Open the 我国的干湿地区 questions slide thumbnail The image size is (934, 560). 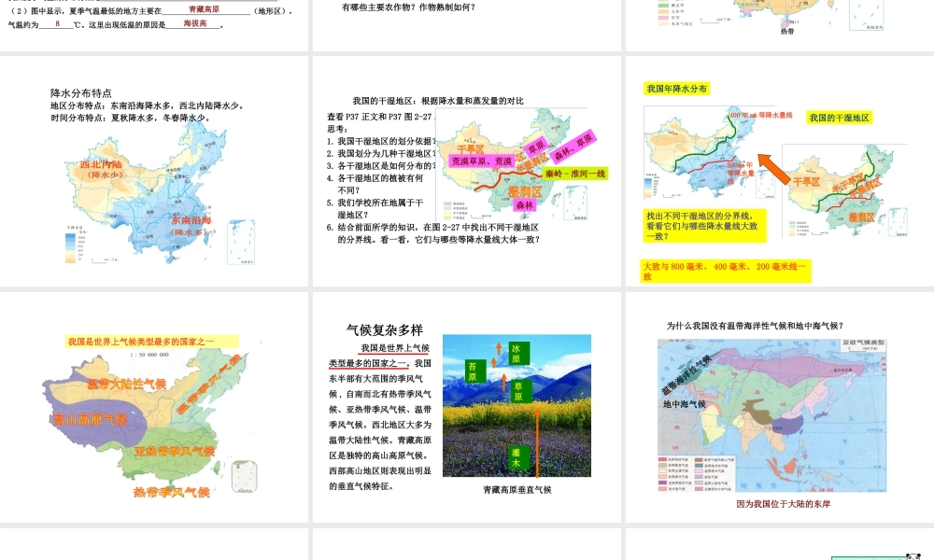click(x=466, y=171)
